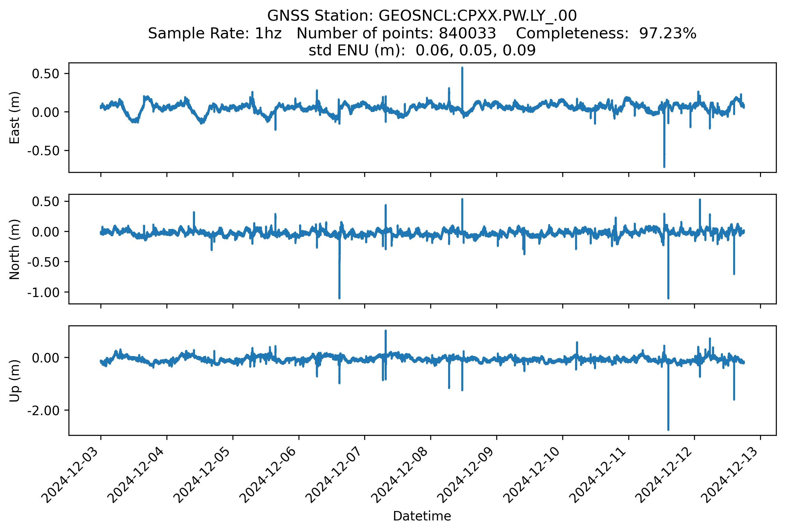Viewport: 785px width, 532px height.
Task: Click the GNSS Station title text
Action: point(422,16)
